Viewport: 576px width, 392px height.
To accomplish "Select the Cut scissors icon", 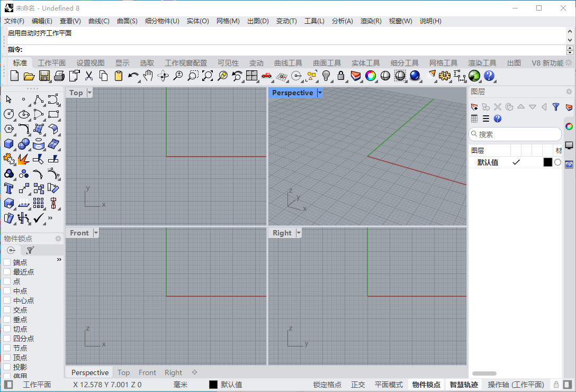I will pos(88,76).
